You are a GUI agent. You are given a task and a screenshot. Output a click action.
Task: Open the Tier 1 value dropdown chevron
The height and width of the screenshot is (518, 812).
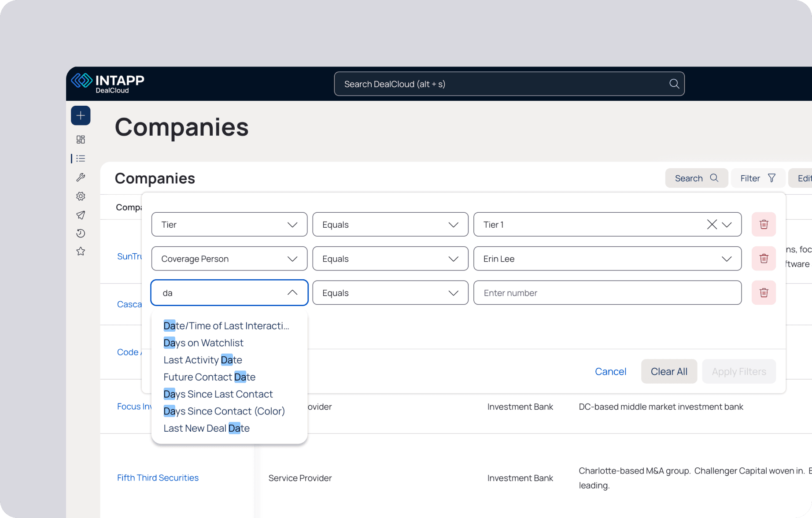click(x=727, y=225)
